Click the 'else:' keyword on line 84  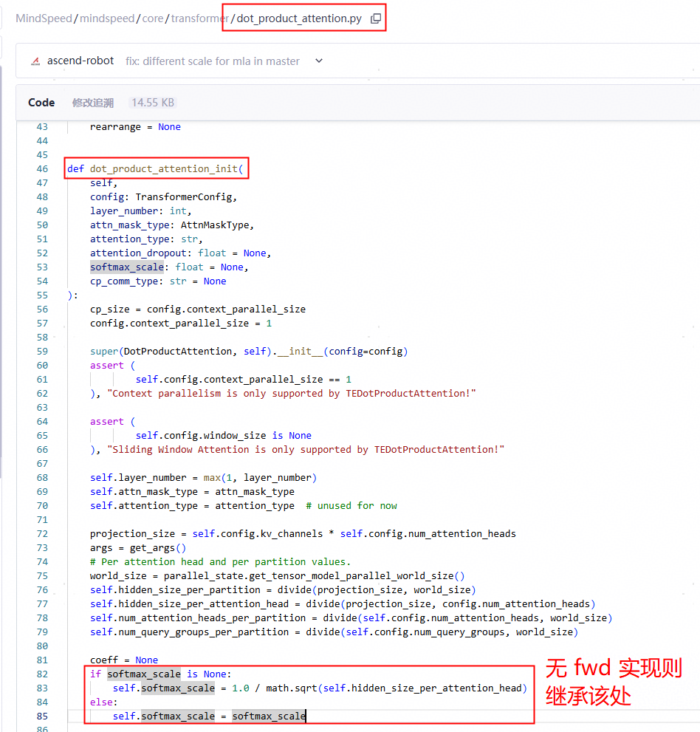(103, 702)
